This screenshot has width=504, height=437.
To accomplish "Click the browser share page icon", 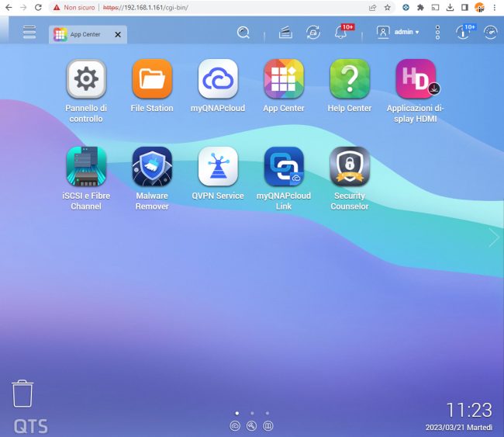I will coord(372,8).
